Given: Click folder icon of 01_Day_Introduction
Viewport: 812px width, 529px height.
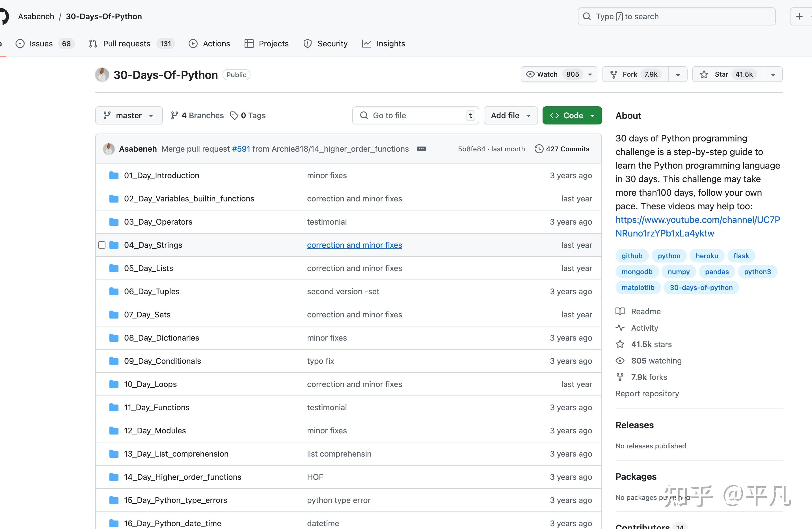Looking at the screenshot, I should pos(114,175).
